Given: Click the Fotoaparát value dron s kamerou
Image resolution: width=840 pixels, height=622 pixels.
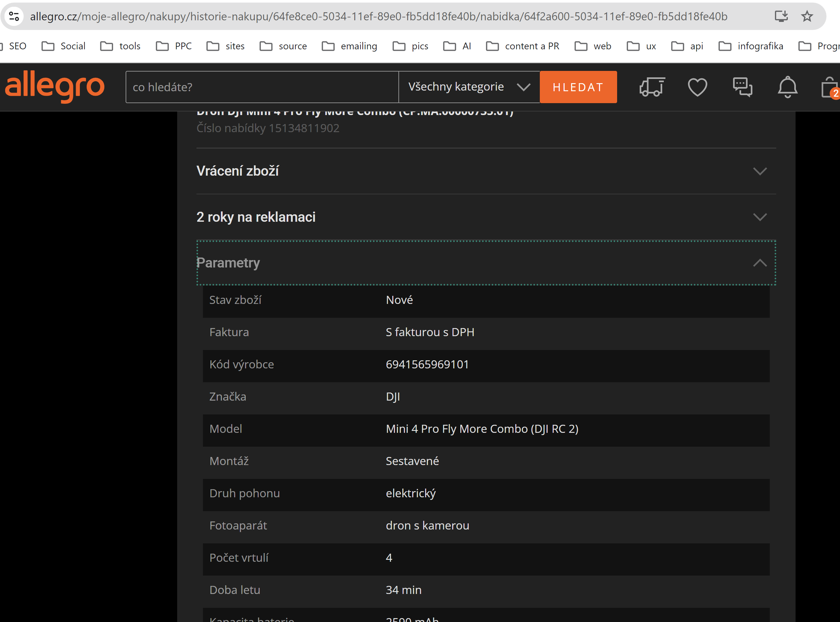Looking at the screenshot, I should pos(427,526).
